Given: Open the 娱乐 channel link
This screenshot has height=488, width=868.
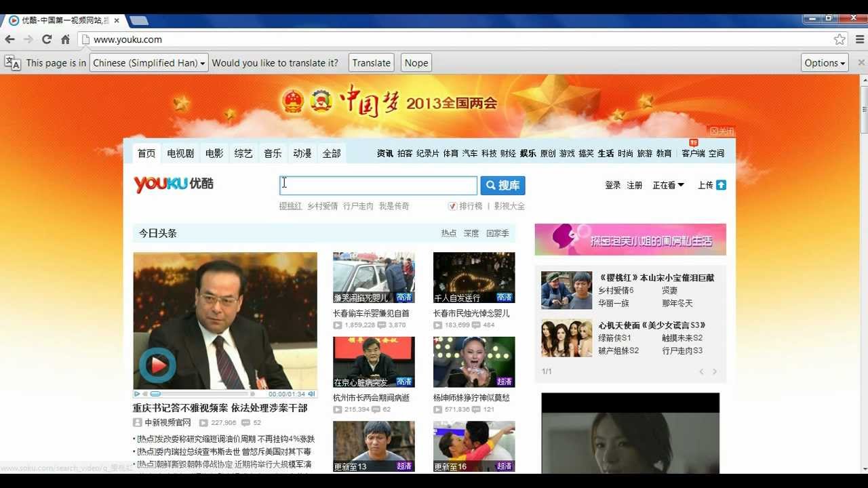Looking at the screenshot, I should 528,154.
